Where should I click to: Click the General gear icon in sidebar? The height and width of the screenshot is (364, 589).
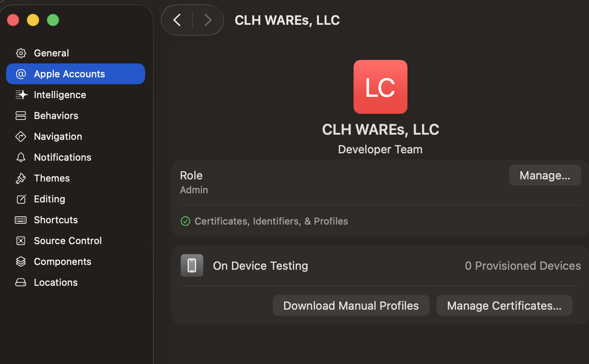click(21, 53)
